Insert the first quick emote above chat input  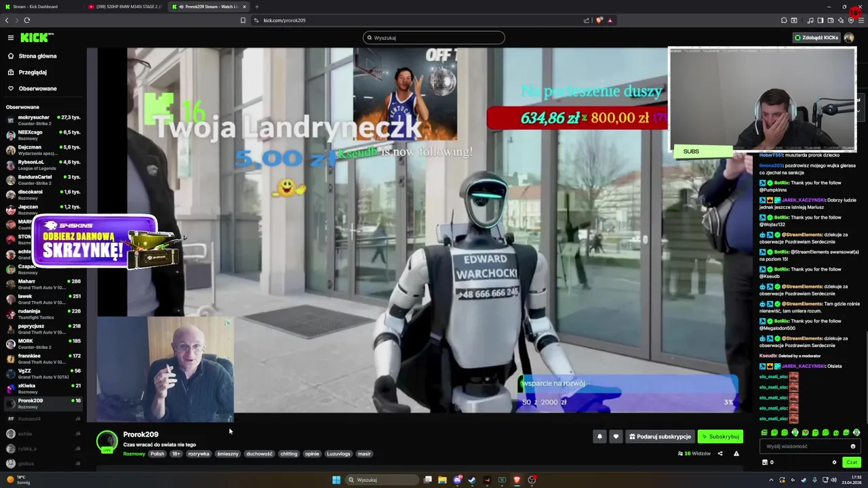coord(764,432)
